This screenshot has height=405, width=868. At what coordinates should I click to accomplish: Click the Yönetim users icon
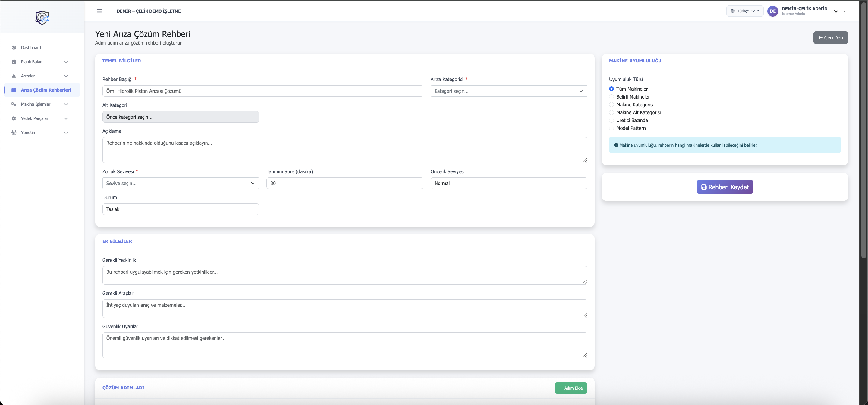14,132
